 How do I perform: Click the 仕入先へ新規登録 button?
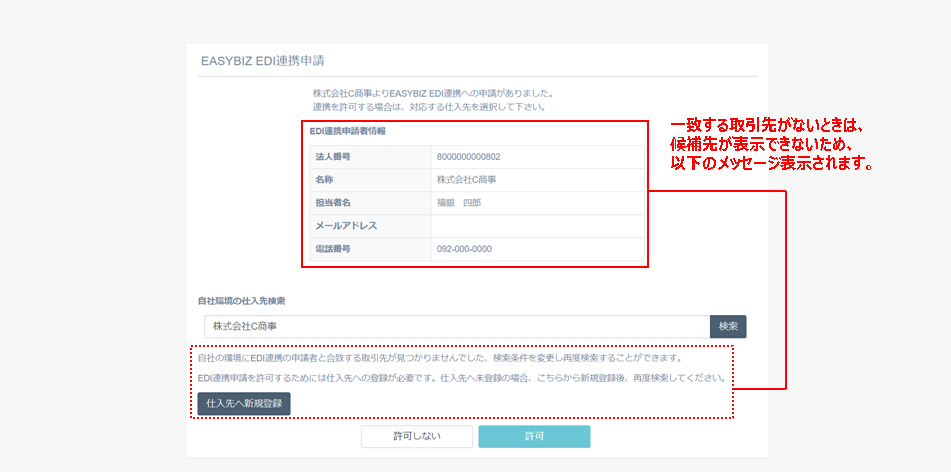coord(244,404)
